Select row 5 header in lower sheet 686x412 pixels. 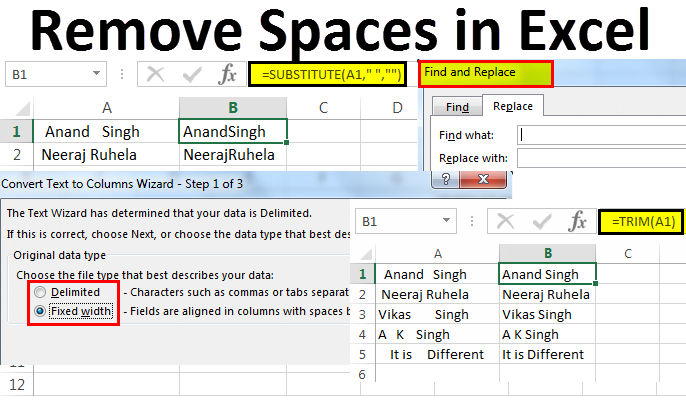click(x=362, y=354)
